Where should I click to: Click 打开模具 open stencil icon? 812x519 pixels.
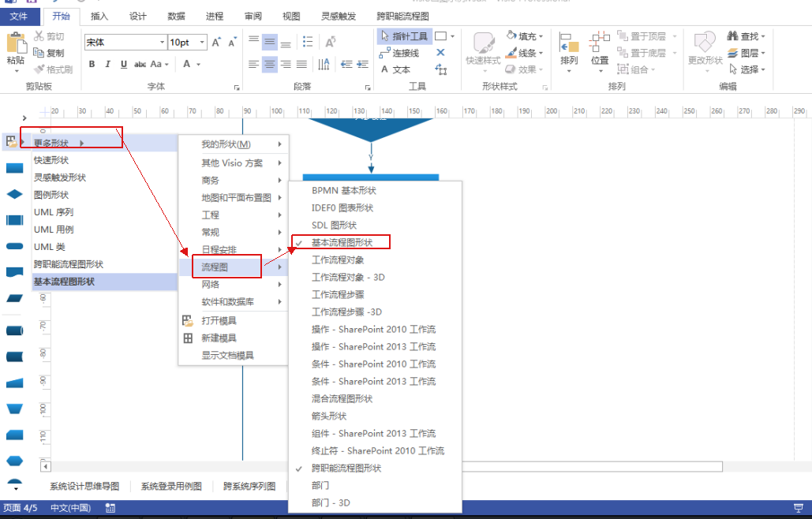[x=188, y=321]
